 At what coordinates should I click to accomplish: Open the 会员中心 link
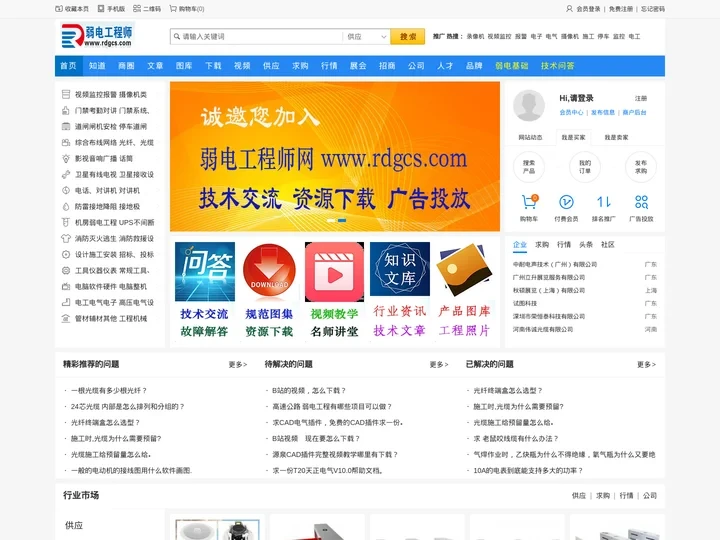click(571, 112)
